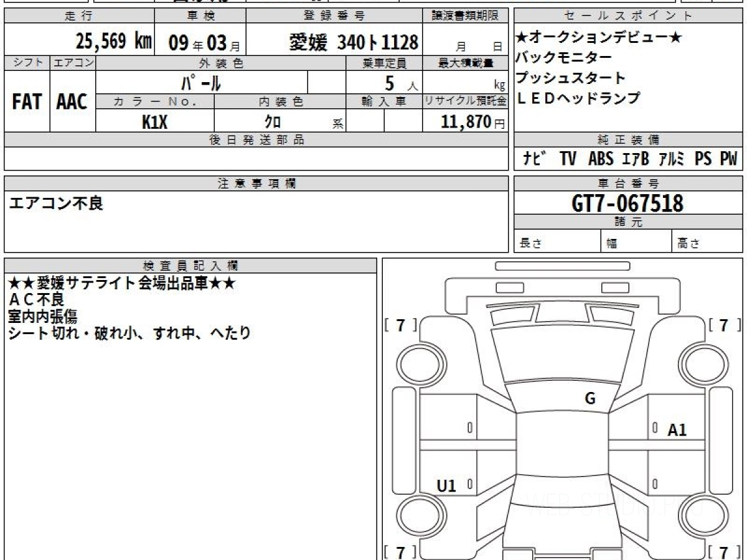The image size is (747, 560).
Task: Click registration number 愛媛 340ト1128
Action: pos(354,42)
